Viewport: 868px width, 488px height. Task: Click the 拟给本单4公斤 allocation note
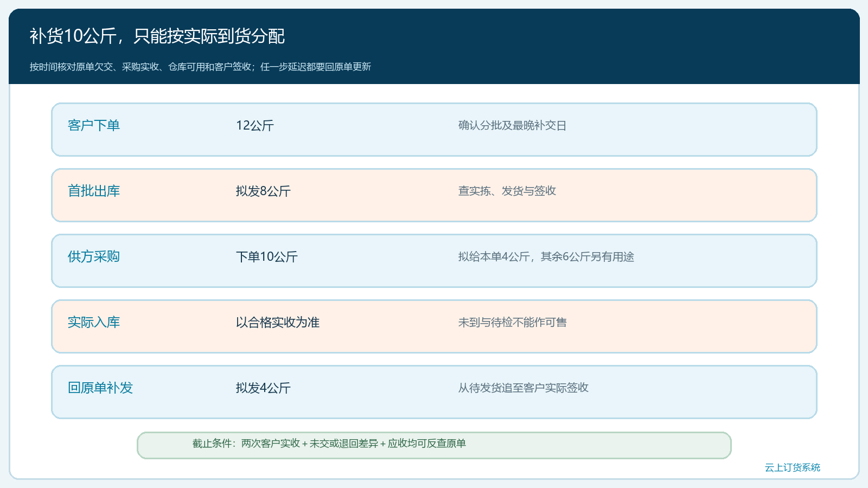pos(546,256)
